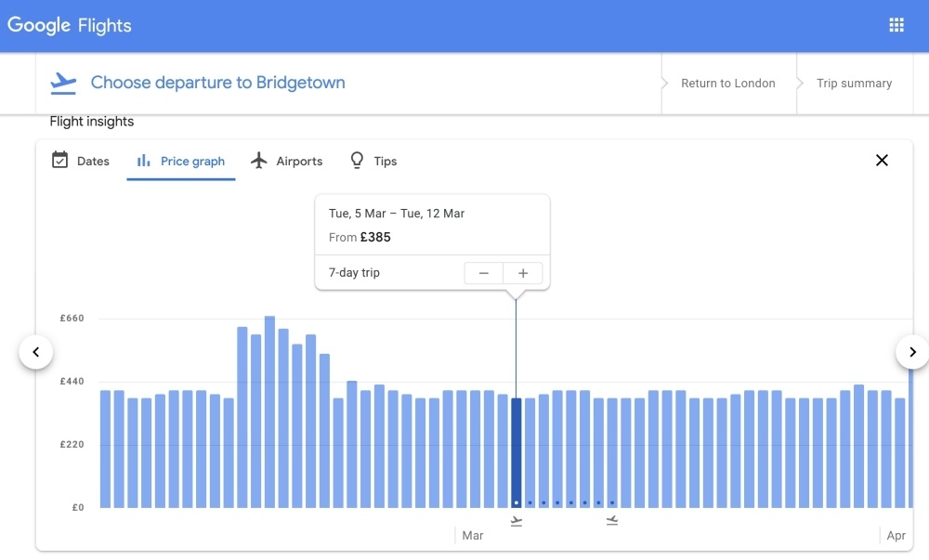
Task: Decrease trip length with minus button
Action: coord(484,273)
